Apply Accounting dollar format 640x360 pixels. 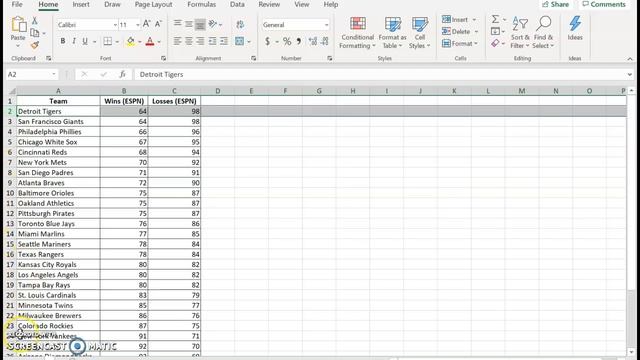[x=267, y=41]
